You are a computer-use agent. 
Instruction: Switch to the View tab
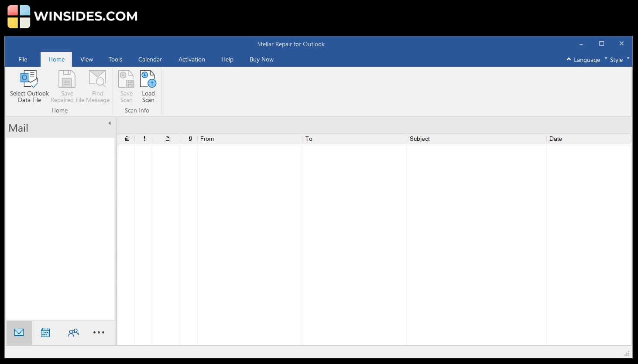coord(86,59)
